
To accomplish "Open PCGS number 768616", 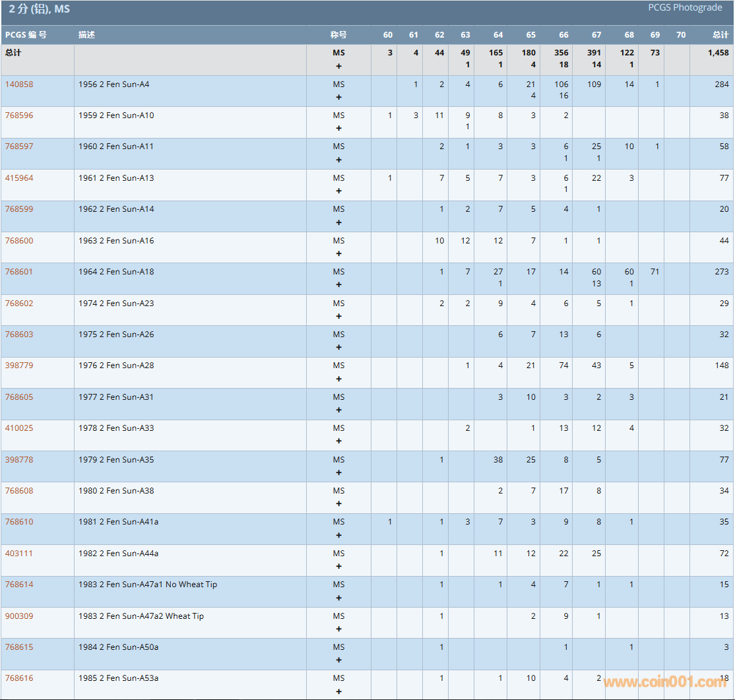I will (19, 678).
